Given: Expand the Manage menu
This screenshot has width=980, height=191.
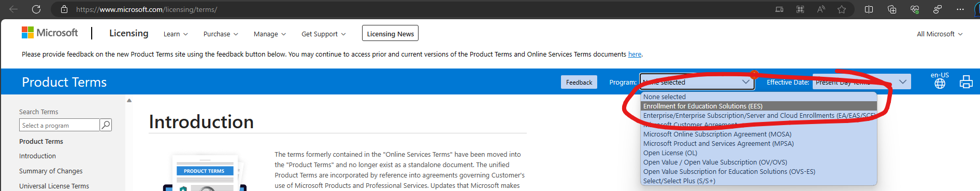Looking at the screenshot, I should 269,34.
